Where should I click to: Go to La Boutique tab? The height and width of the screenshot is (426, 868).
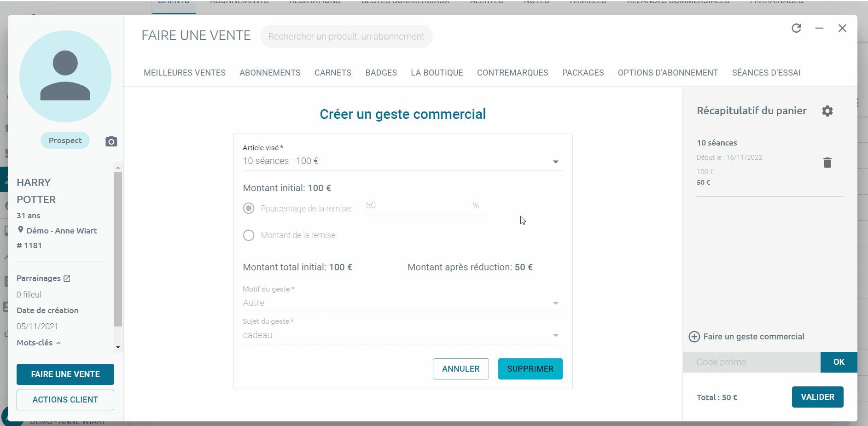[x=437, y=73]
